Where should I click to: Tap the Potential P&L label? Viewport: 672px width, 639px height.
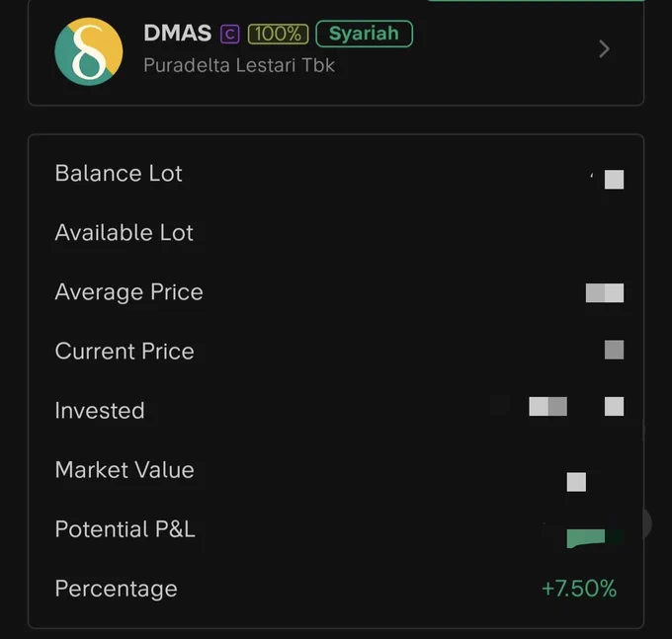point(126,529)
